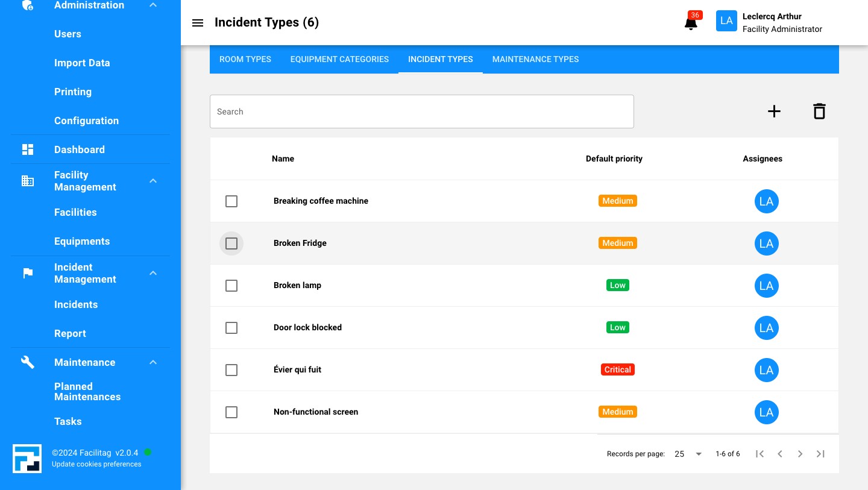Screen dimensions: 868x490
Task: Open the LA user avatar
Action: (x=726, y=20)
